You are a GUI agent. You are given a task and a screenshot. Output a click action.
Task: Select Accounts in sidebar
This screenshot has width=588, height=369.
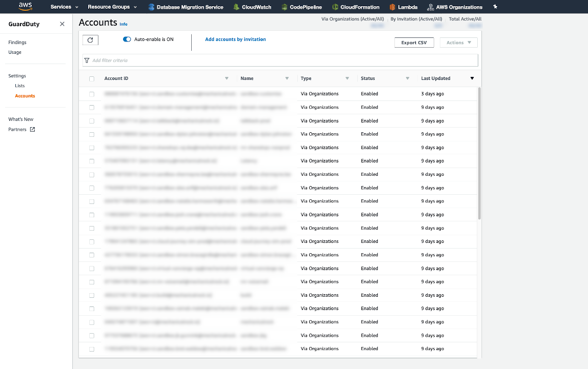tap(25, 96)
